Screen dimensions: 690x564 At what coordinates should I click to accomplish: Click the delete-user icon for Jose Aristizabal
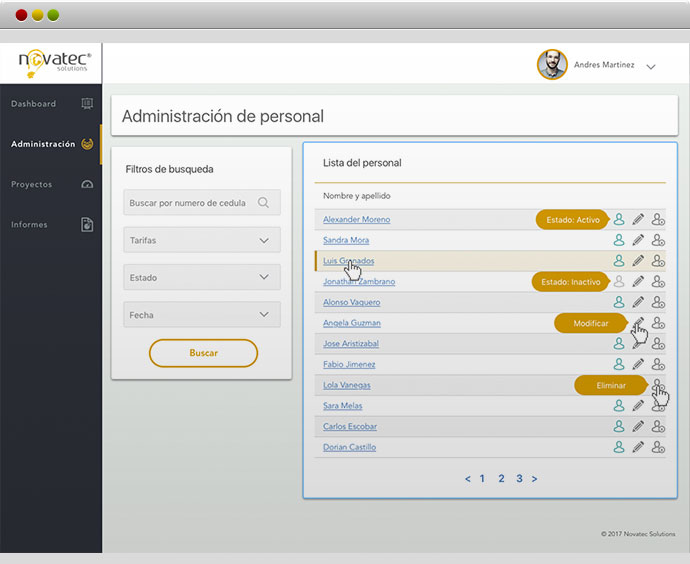click(658, 343)
